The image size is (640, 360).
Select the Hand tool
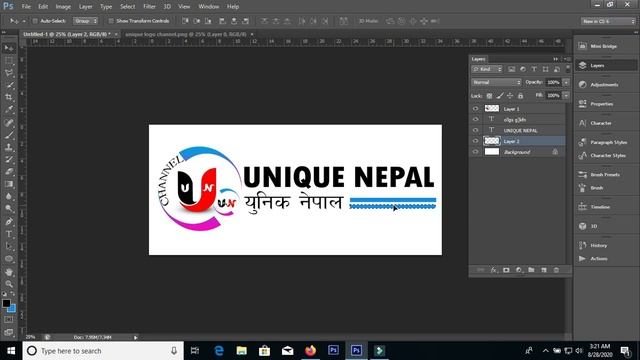point(9,272)
